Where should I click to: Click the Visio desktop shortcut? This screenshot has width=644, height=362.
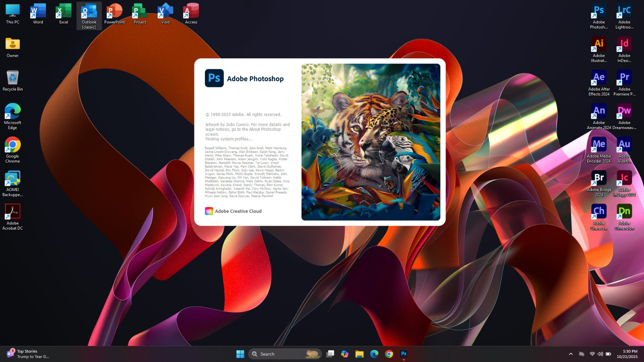point(165,14)
